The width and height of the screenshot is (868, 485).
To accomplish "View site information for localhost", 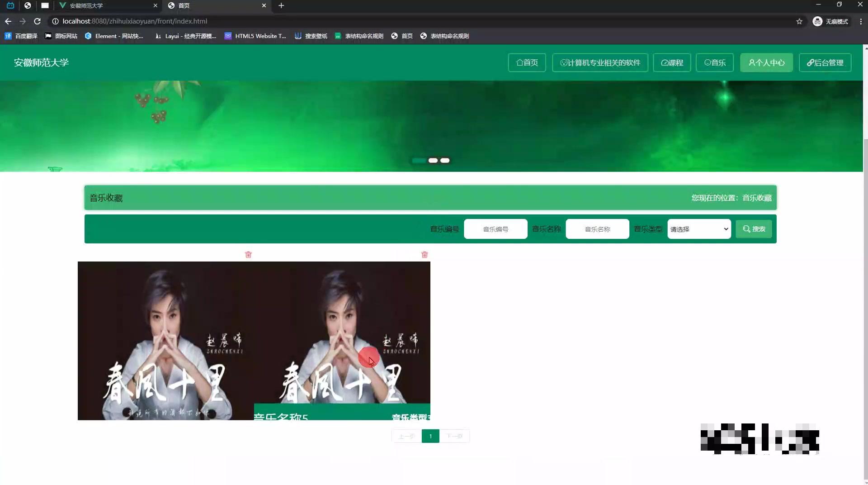I will (x=55, y=21).
